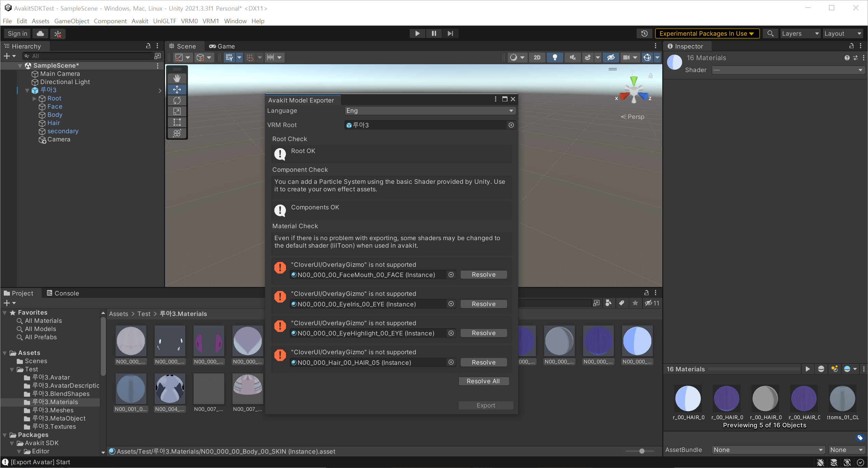Open the collab bug settings icon
The image size is (868, 468).
(x=58, y=34)
